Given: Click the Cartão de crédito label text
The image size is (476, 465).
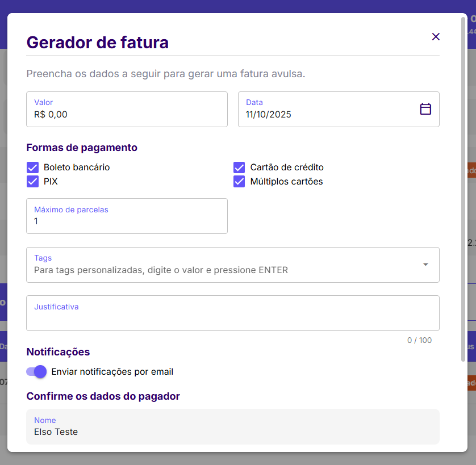Looking at the screenshot, I should click(287, 167).
